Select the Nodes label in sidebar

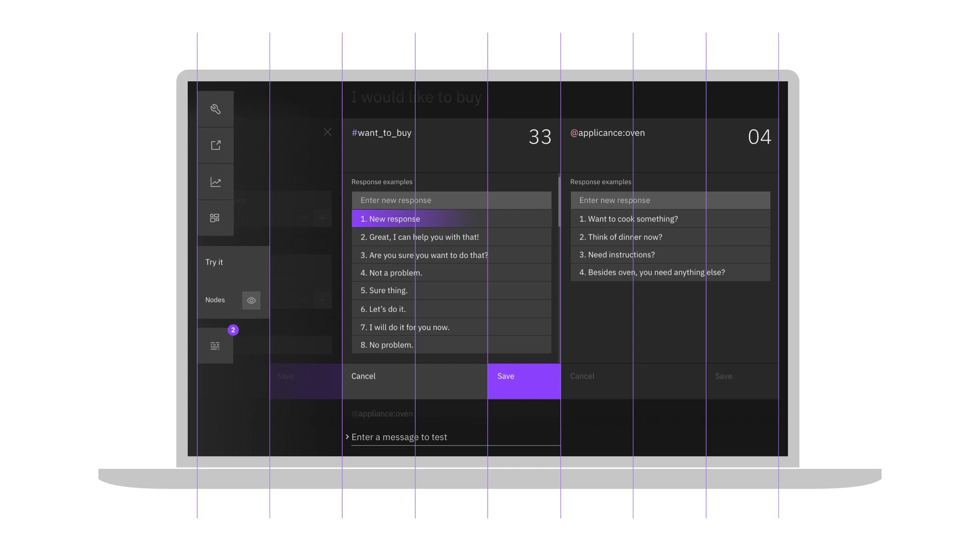(215, 300)
